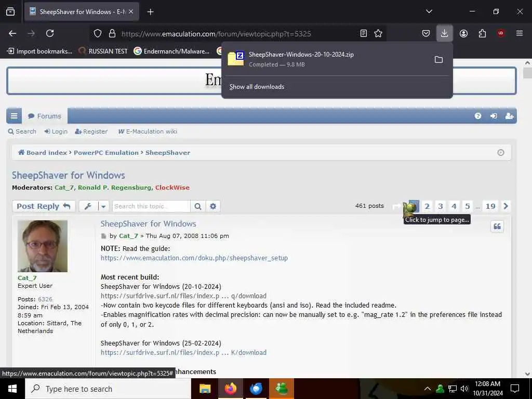Open sheepshaver_setup guide link
The width and height of the screenshot is (532, 399).
pos(194,258)
